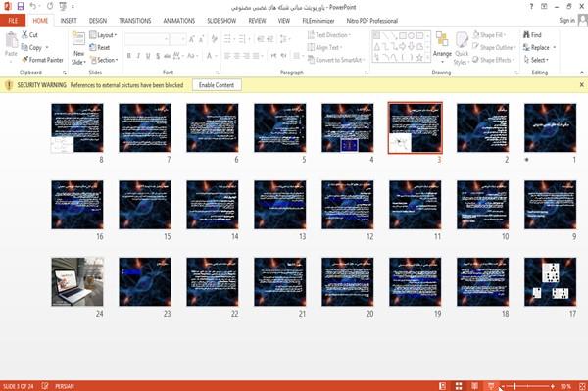Switch to Slide Sorter view icon in status bar
Viewport: 588px width, 391px height.
point(459,386)
